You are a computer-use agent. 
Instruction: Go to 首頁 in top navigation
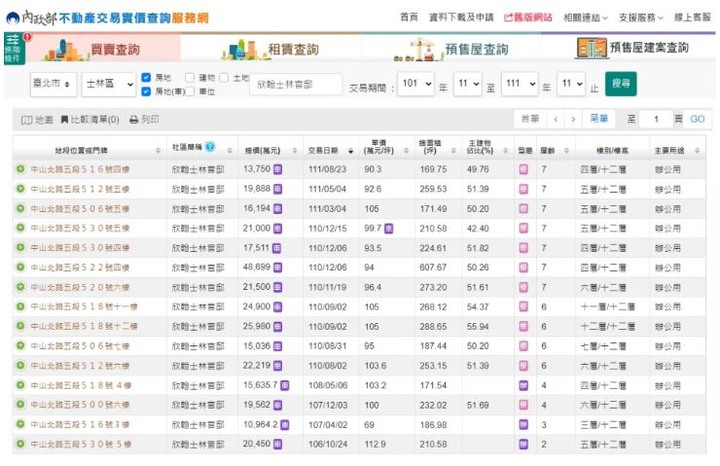pyautogui.click(x=409, y=17)
